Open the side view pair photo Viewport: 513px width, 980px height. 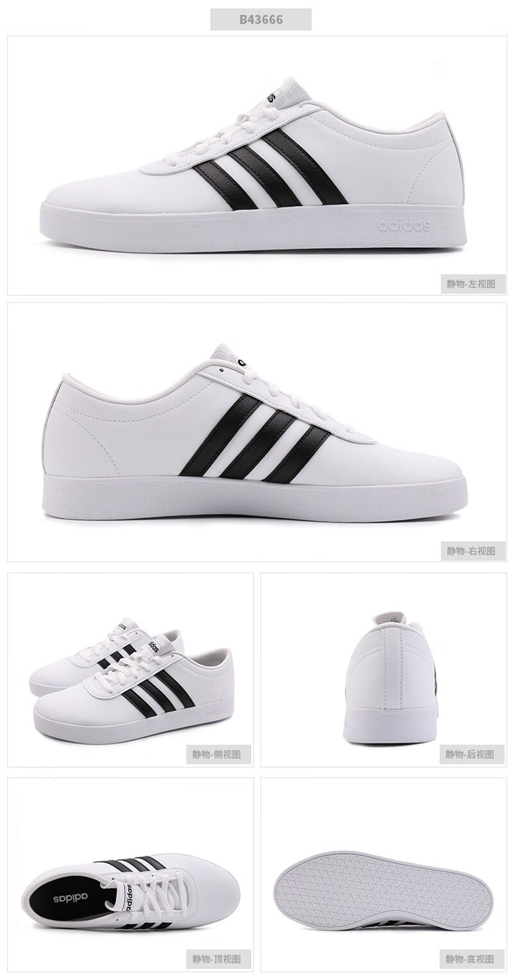[x=130, y=669]
